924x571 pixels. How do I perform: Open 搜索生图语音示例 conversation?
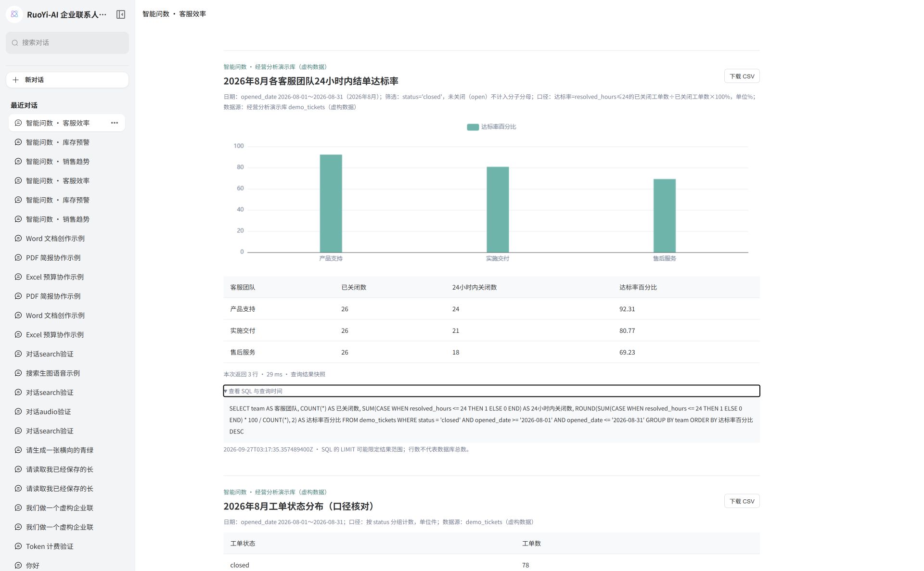point(67,373)
